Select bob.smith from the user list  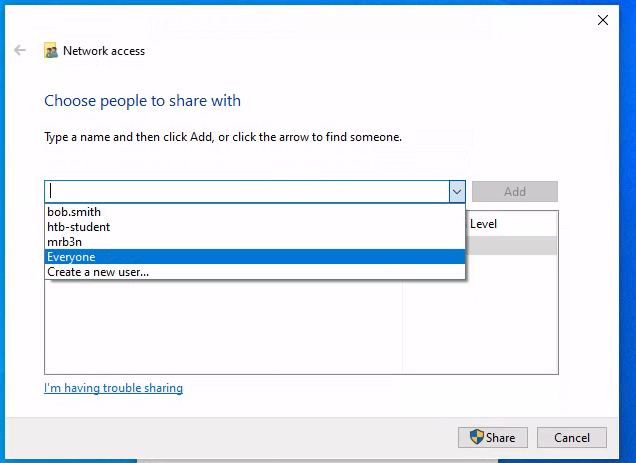click(74, 212)
